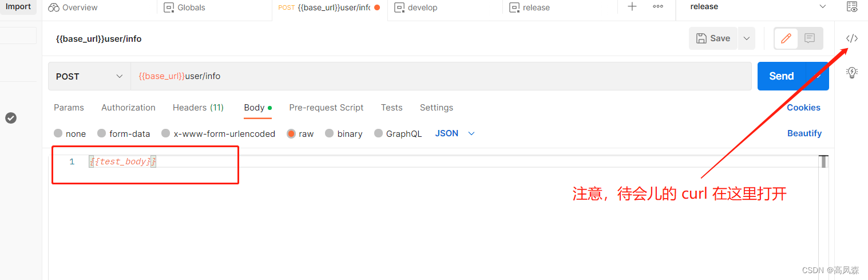Open the JSON format dropdown
The width and height of the screenshot is (868, 280).
point(455,133)
